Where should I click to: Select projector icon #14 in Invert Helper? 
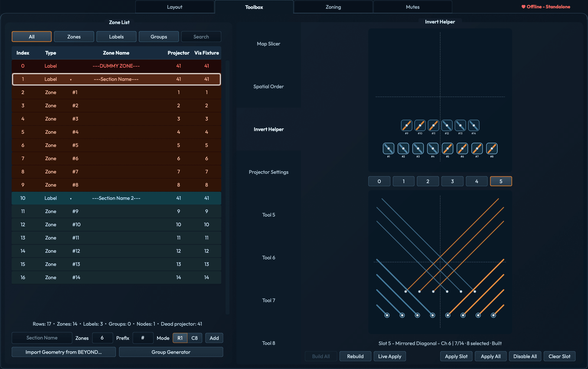[x=474, y=126]
